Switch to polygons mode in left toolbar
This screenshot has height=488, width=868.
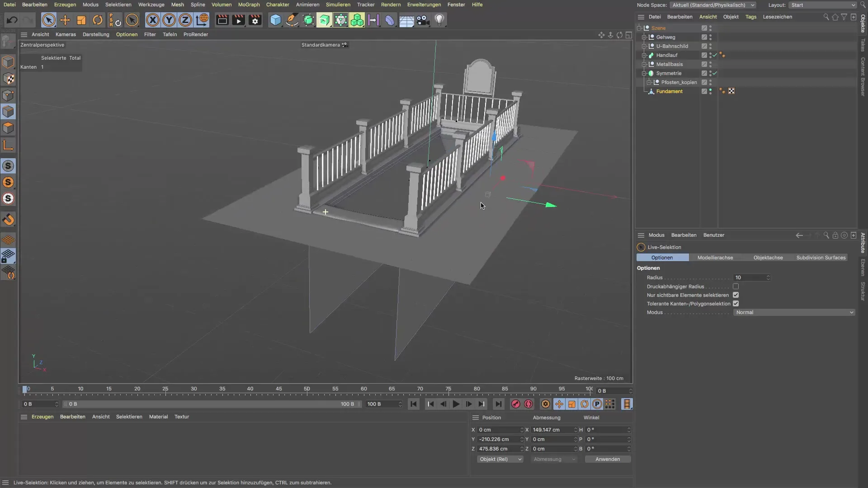tap(8, 128)
